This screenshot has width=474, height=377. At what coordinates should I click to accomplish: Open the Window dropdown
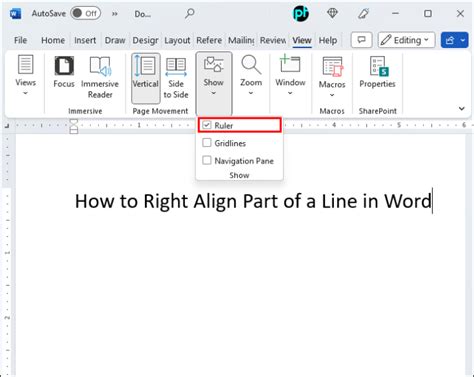tap(290, 75)
